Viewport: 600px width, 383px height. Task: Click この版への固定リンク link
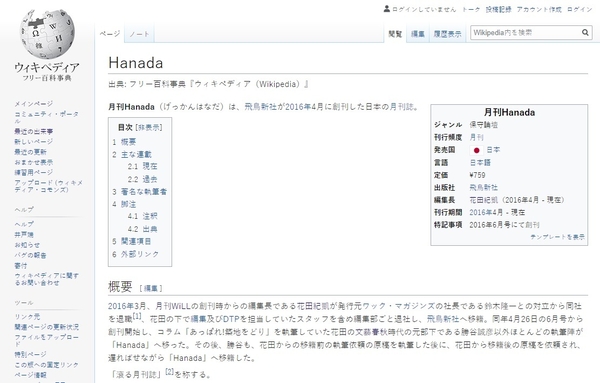(47, 365)
